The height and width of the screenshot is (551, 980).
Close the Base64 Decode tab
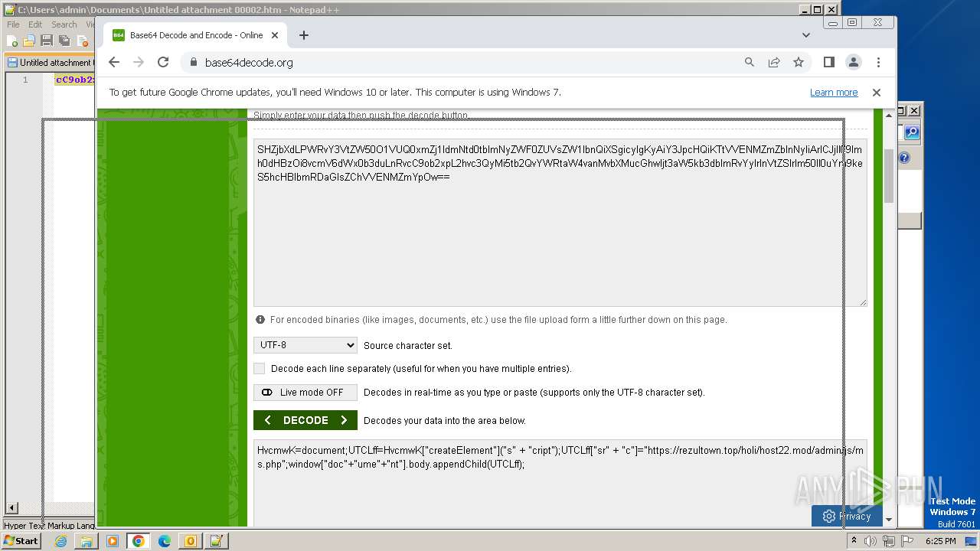click(275, 35)
